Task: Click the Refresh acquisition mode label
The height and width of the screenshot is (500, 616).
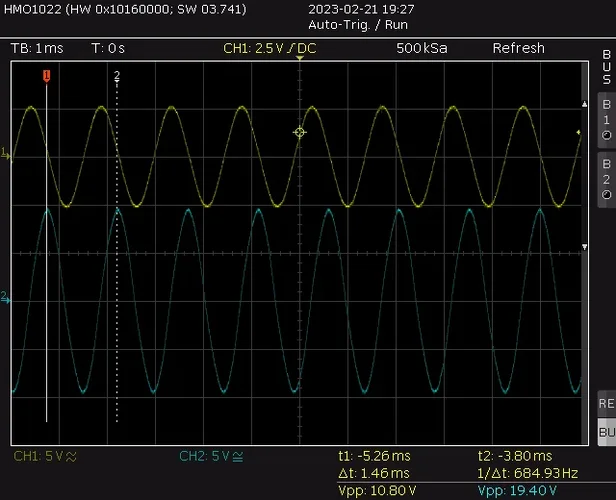Action: pyautogui.click(x=518, y=48)
